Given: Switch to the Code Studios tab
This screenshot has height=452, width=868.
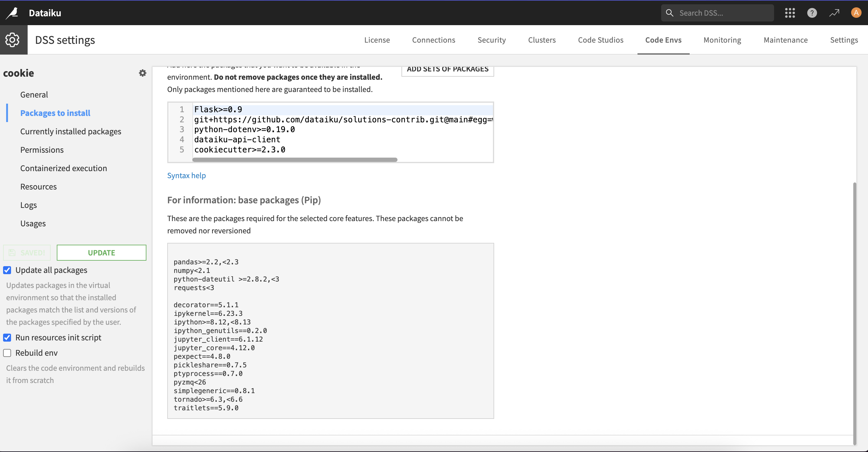Looking at the screenshot, I should pos(600,40).
